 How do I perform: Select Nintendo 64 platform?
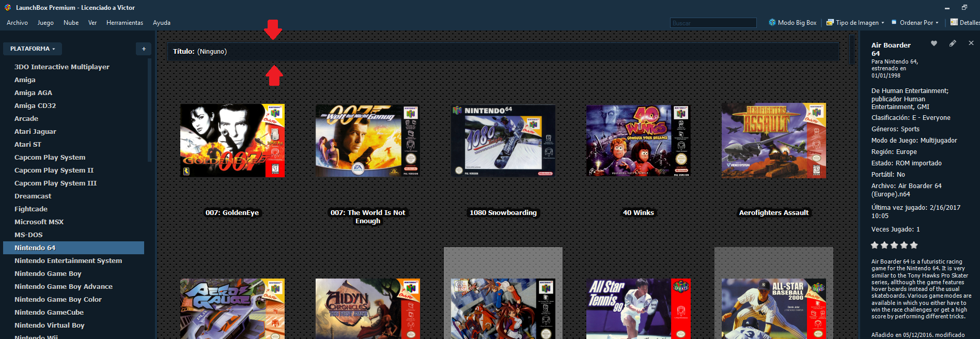pyautogui.click(x=73, y=248)
